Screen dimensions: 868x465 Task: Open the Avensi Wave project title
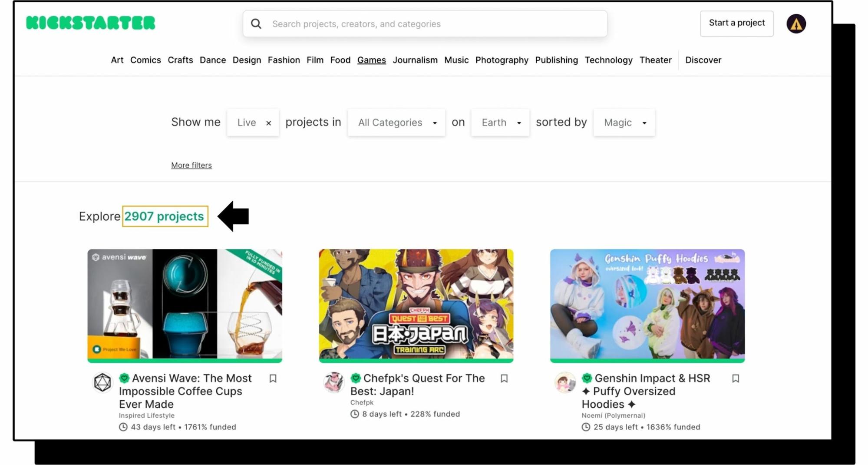(x=185, y=391)
